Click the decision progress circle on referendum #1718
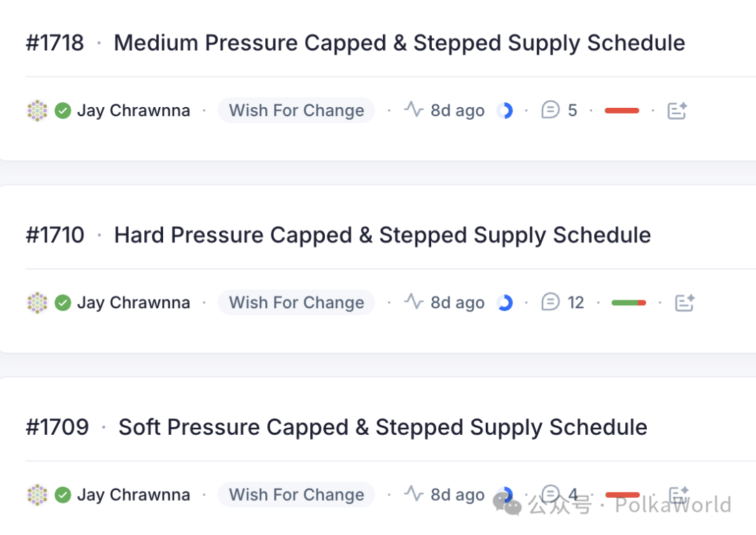The height and width of the screenshot is (535, 756). coord(505,111)
